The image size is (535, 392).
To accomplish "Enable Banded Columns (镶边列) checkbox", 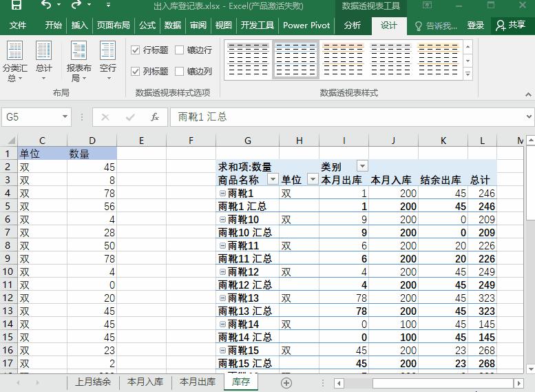I will pyautogui.click(x=180, y=72).
